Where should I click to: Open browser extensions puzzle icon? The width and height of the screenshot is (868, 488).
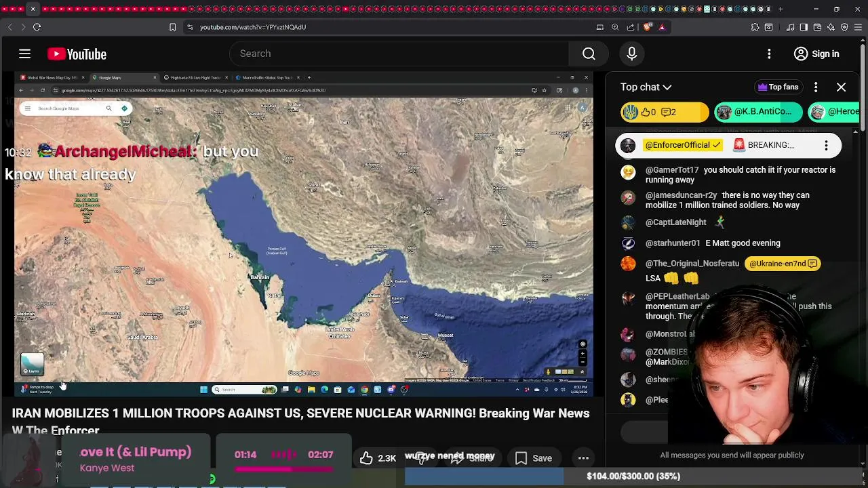755,27
